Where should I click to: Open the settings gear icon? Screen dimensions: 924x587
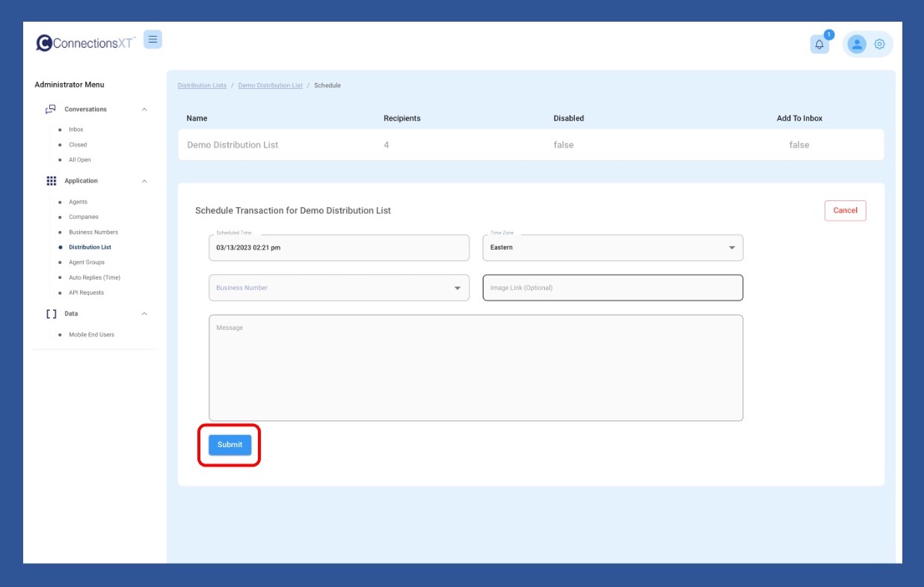pos(879,44)
